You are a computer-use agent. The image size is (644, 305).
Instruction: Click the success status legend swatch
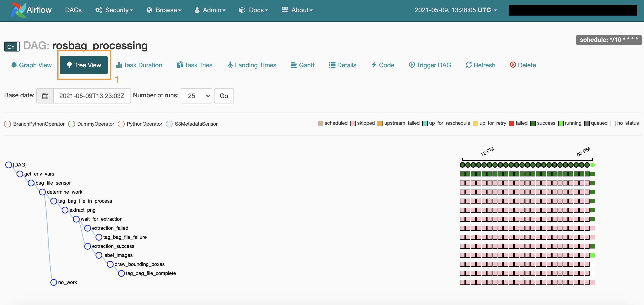533,123
